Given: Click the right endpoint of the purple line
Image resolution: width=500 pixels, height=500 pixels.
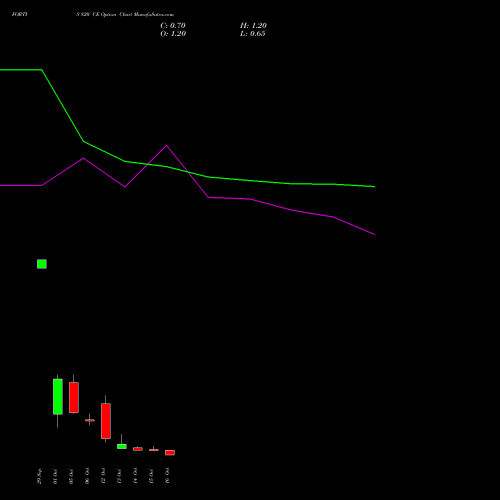Looking at the screenshot, I should [x=375, y=235].
